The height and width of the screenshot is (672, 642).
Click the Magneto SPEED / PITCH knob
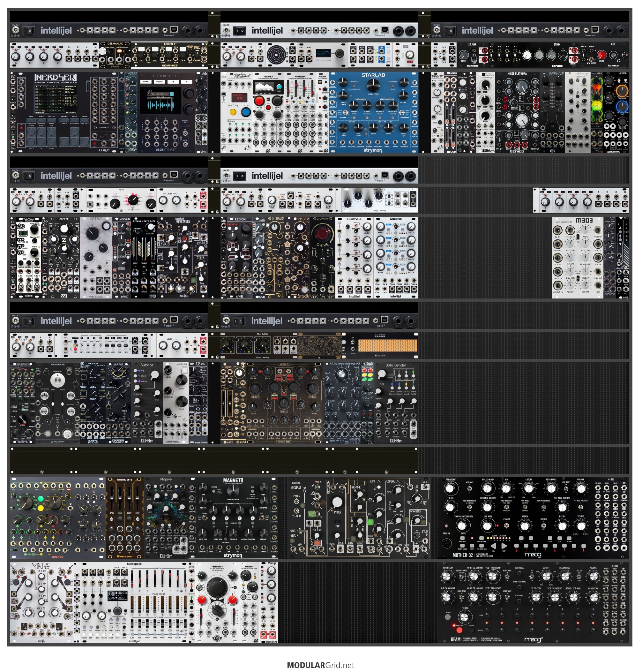pos(233,491)
